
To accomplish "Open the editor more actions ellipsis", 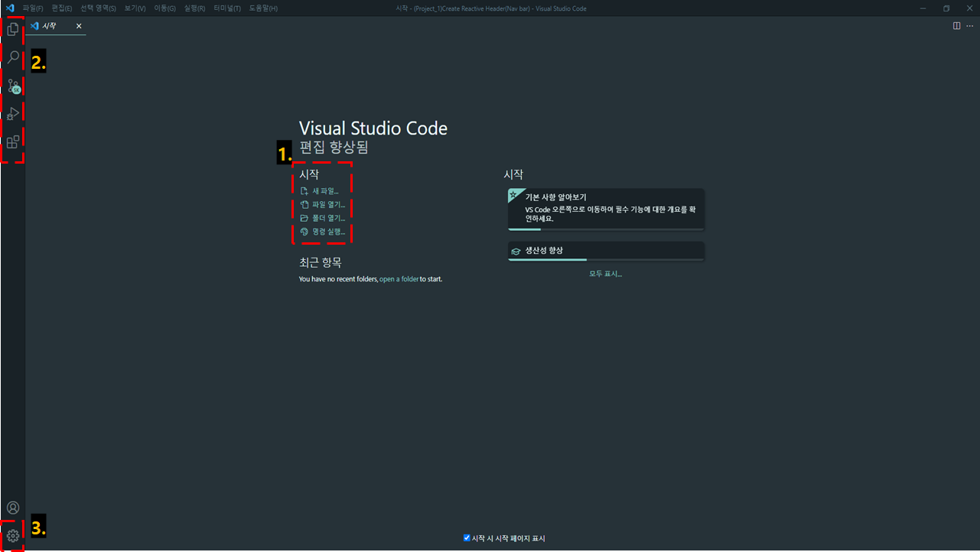I will pos(970,26).
